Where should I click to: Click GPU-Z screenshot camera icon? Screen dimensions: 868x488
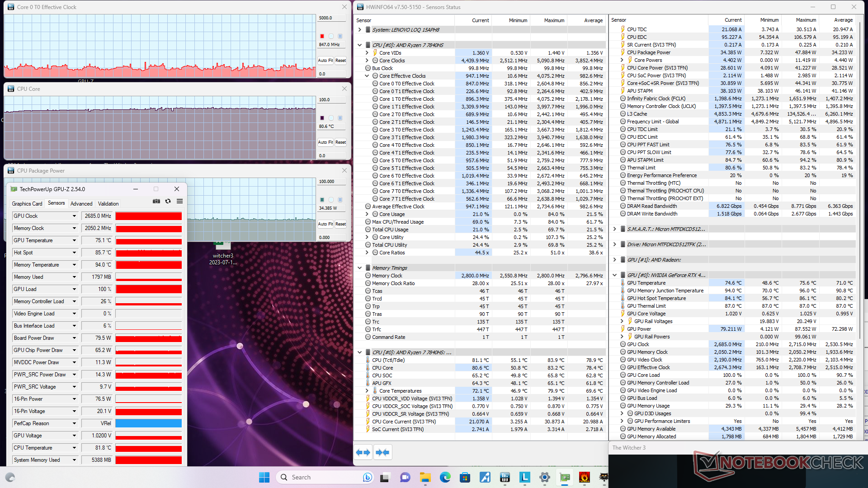click(156, 202)
